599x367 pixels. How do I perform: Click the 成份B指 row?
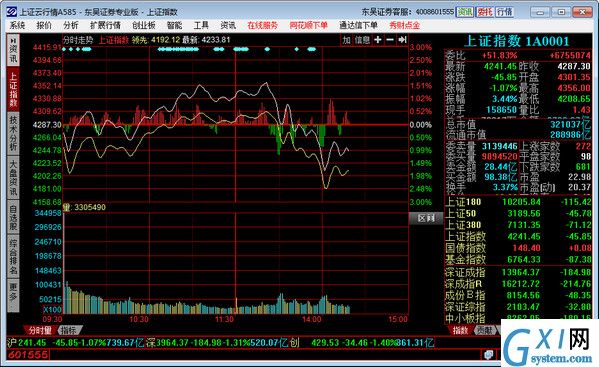518,295
